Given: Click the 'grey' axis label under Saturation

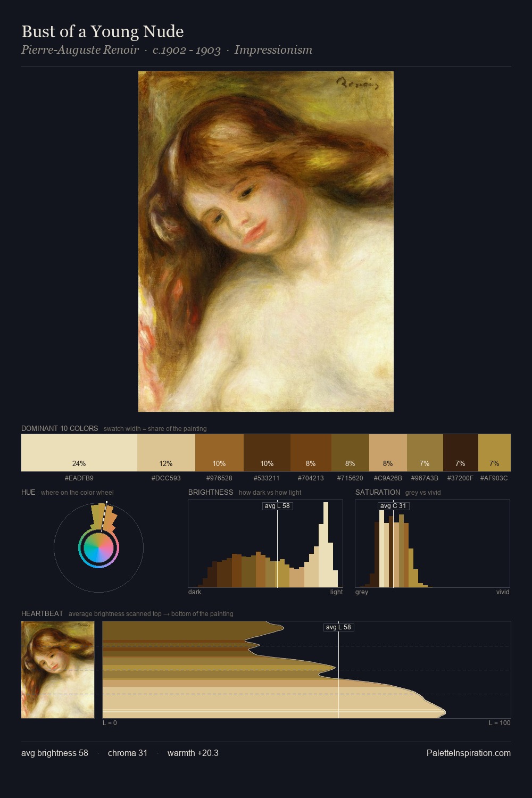Looking at the screenshot, I should point(362,592).
